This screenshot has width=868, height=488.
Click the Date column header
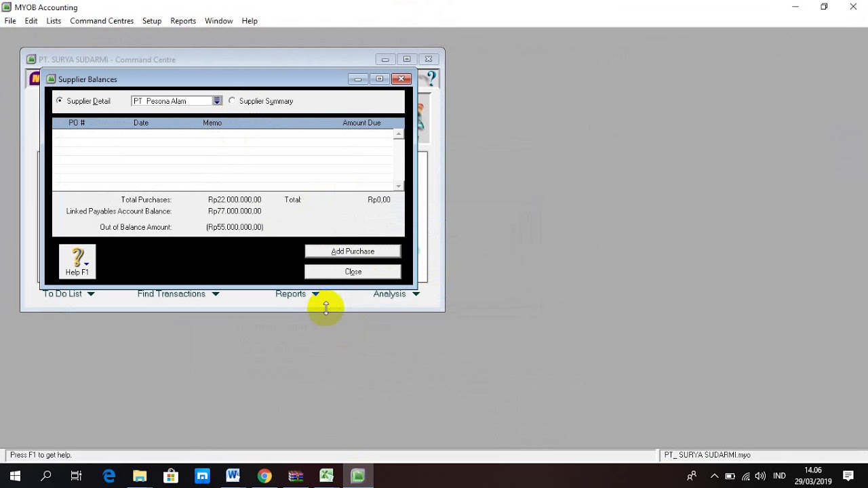coord(141,123)
